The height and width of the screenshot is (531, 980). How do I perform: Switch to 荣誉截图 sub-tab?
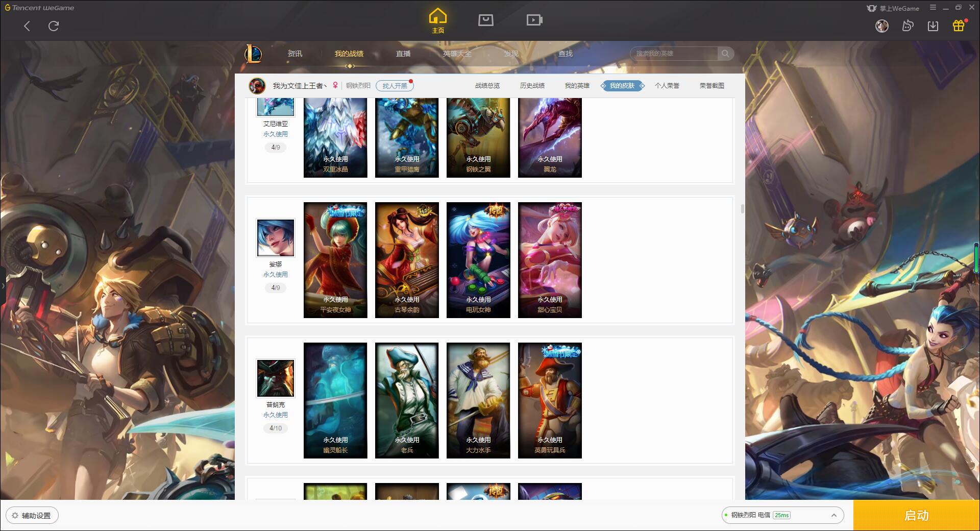pos(712,86)
